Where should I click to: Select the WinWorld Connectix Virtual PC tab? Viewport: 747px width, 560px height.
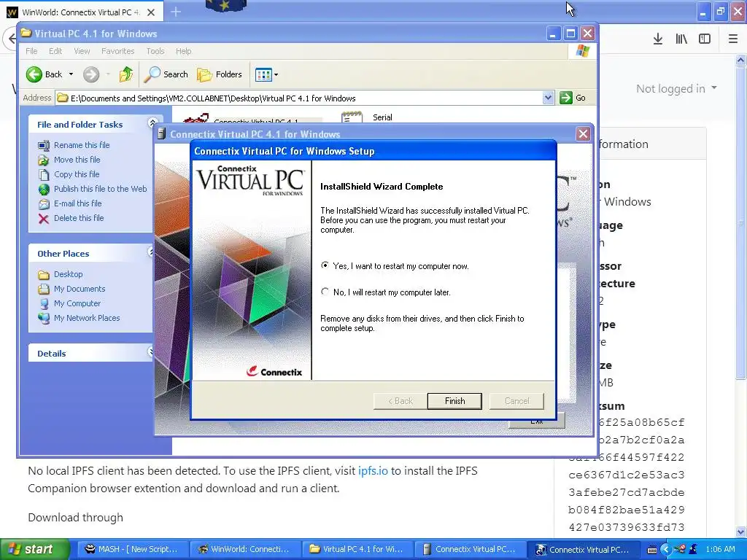(82, 12)
